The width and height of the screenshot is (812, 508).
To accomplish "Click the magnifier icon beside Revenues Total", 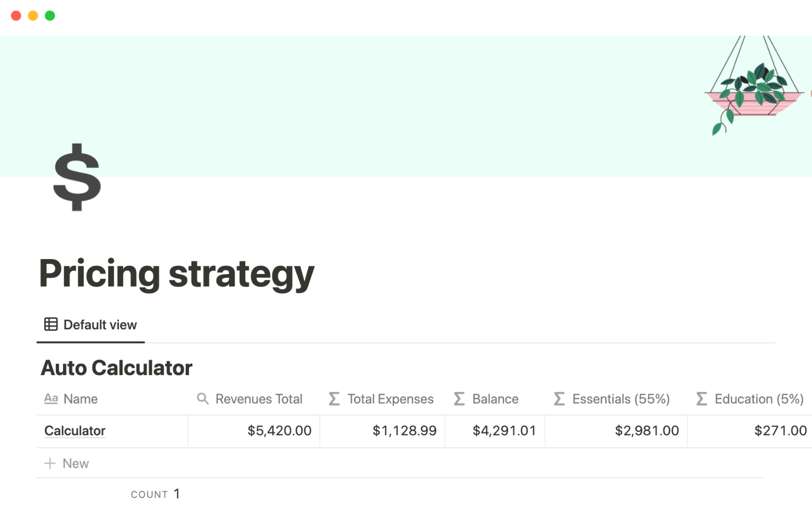I will [203, 399].
